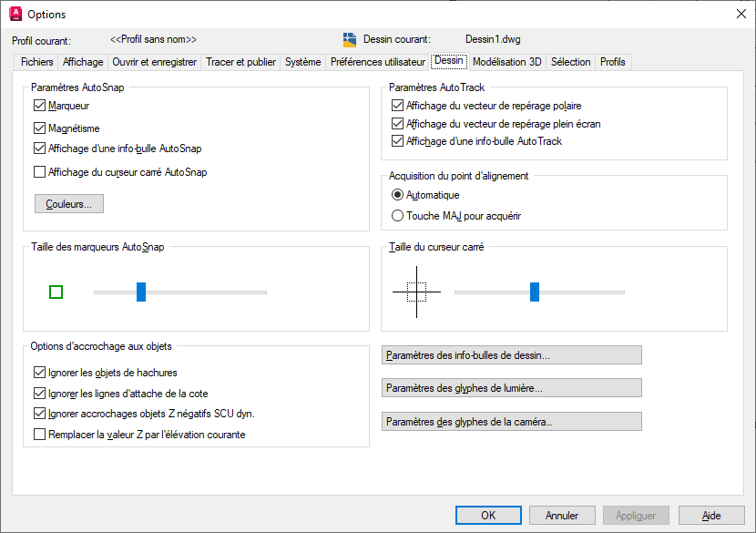The image size is (756, 533).
Task: Click the AutoSnap marker size slider handle
Action: (141, 292)
